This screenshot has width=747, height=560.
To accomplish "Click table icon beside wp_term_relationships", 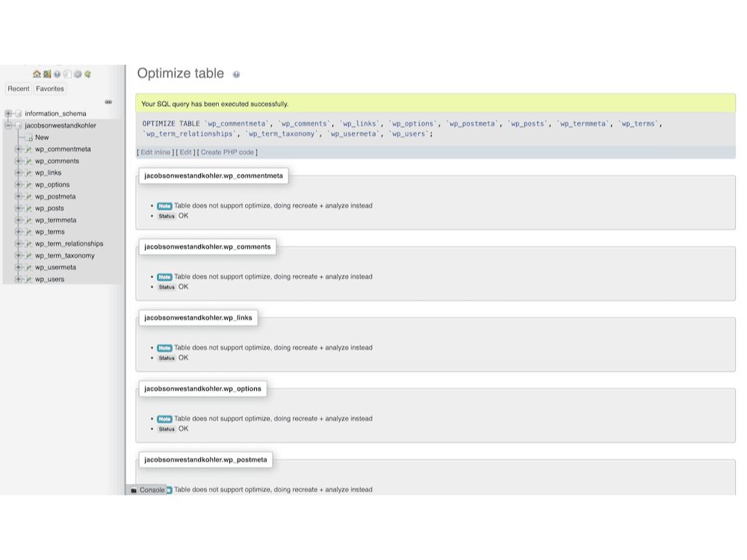I will click(28, 244).
